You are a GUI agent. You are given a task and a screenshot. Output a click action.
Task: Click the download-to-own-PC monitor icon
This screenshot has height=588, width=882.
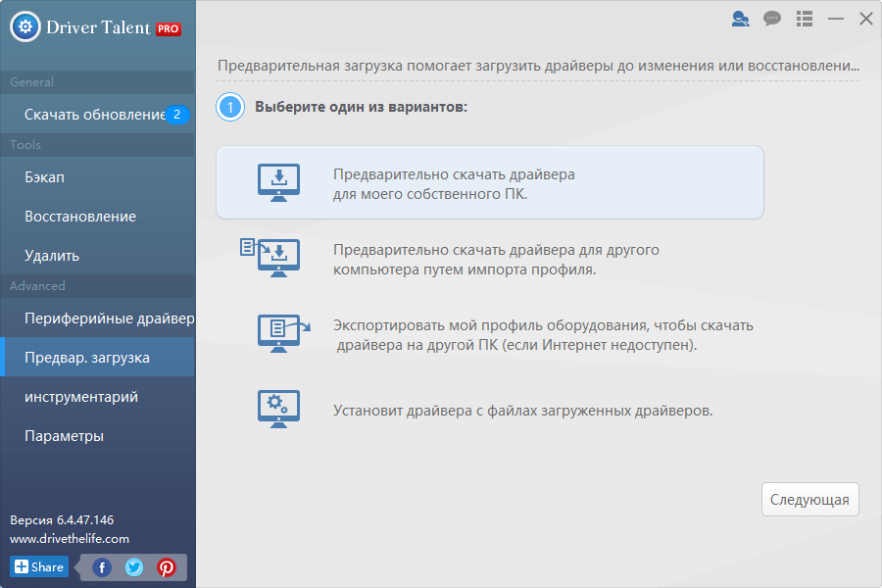point(278,183)
